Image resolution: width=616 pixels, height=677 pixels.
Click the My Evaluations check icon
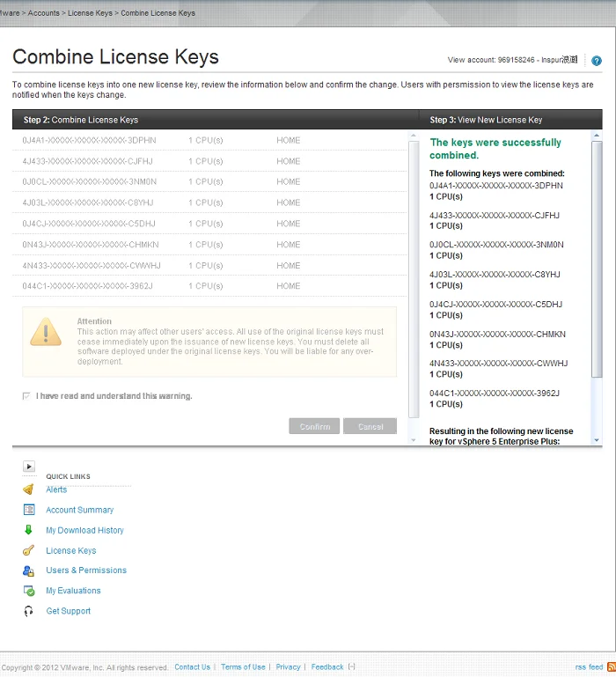point(28,591)
